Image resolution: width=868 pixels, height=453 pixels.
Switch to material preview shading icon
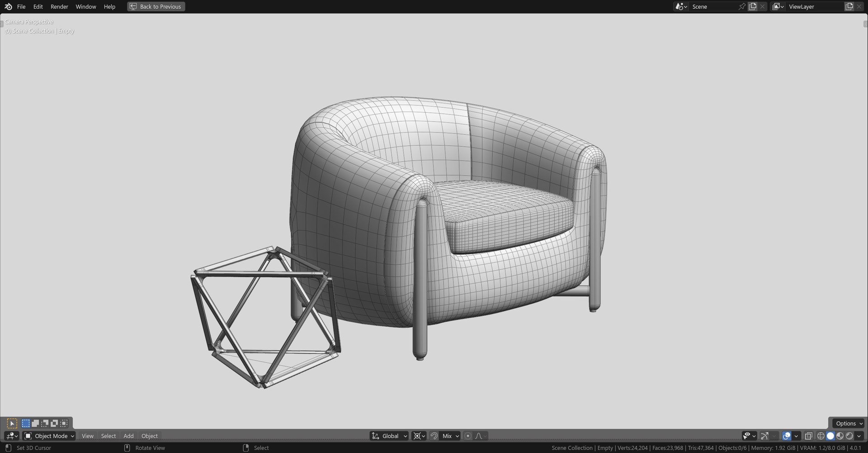tap(840, 436)
